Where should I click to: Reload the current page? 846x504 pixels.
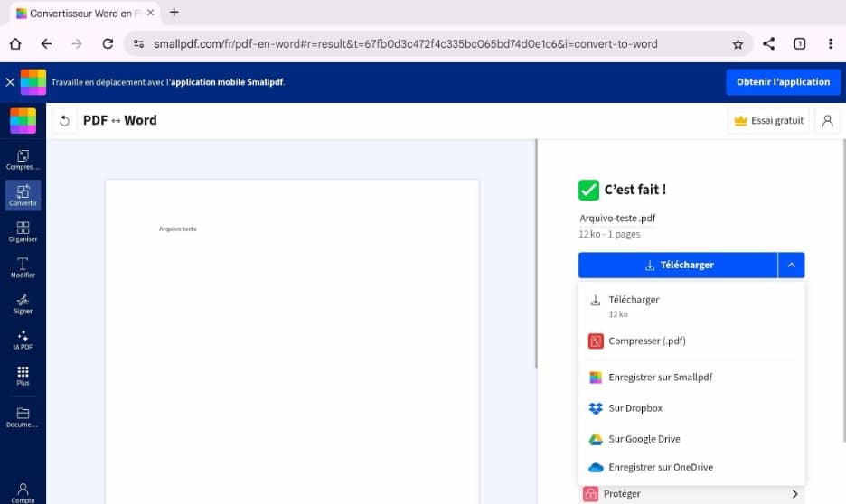pos(108,43)
